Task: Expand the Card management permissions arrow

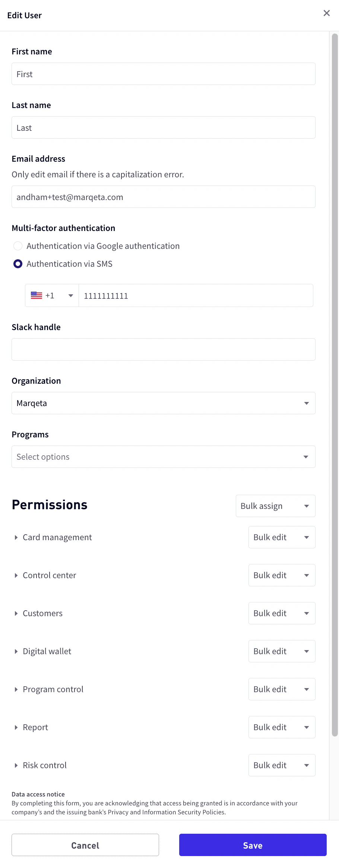Action: click(16, 537)
